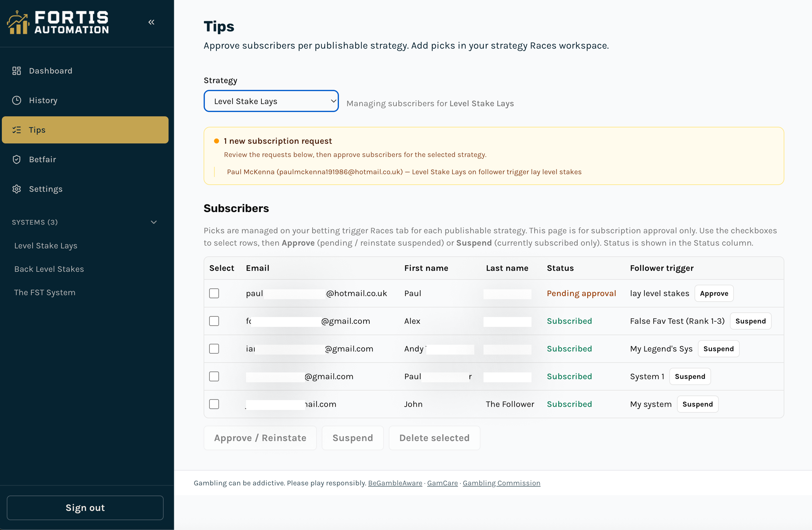Suspend the My Legend's Sys subscriber

click(718, 349)
